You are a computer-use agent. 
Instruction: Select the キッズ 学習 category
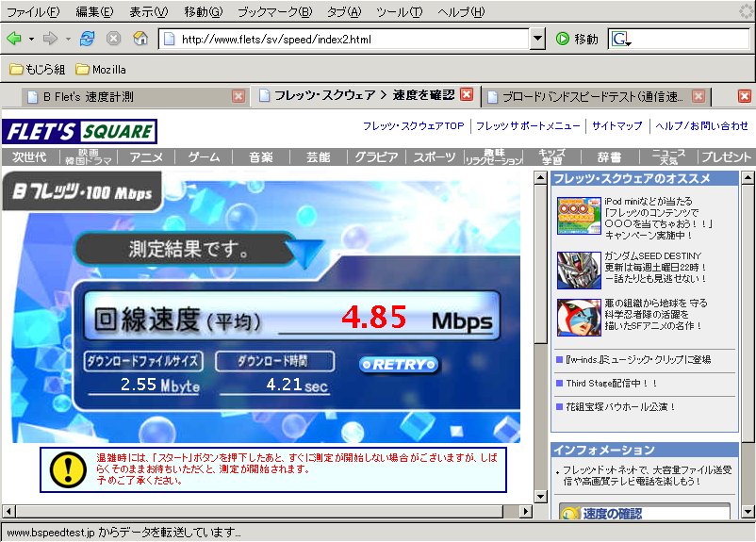pos(552,157)
